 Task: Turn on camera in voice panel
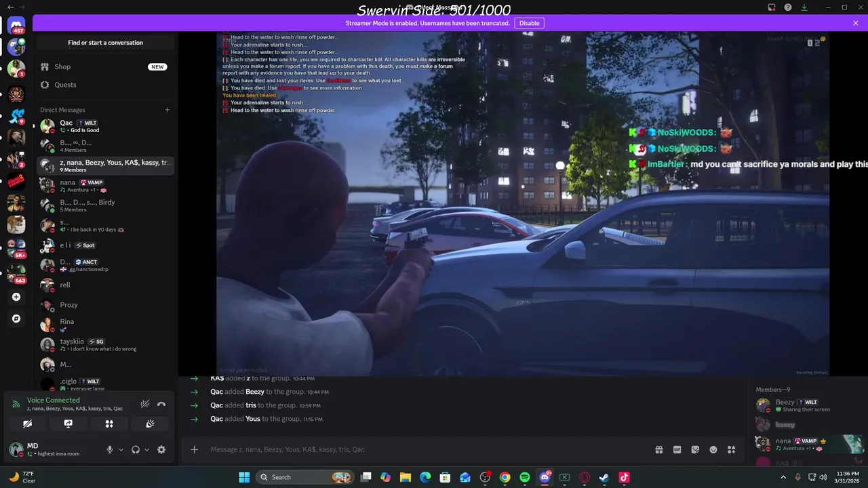pyautogui.click(x=27, y=424)
